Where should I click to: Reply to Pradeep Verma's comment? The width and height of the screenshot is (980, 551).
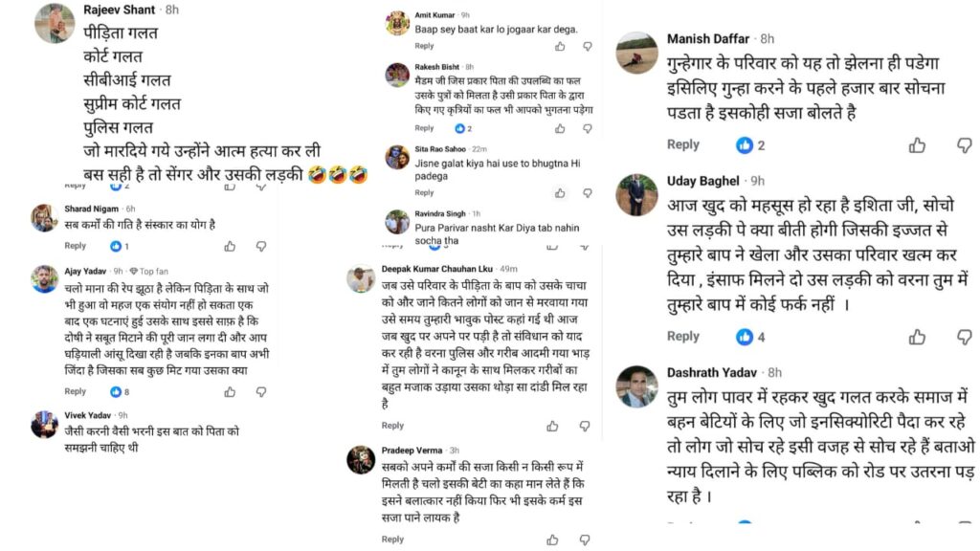(392, 540)
